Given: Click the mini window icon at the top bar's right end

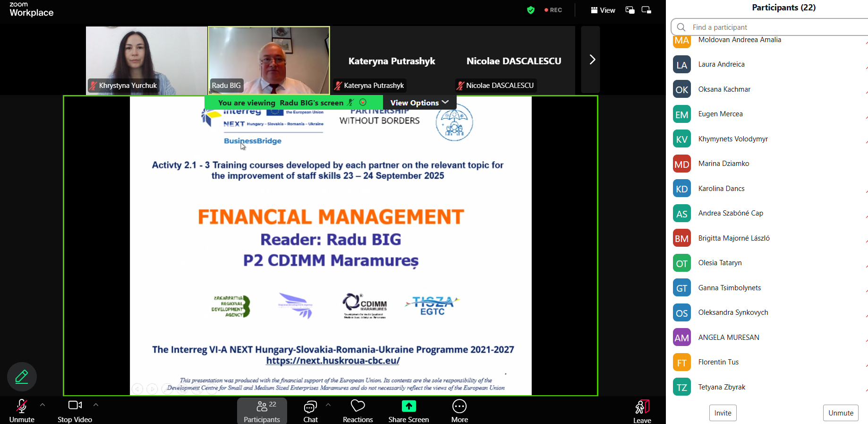Looking at the screenshot, I should point(647,10).
